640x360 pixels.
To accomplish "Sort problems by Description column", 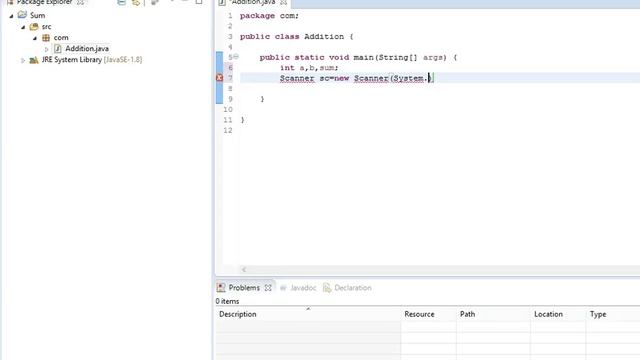I will pos(308,314).
